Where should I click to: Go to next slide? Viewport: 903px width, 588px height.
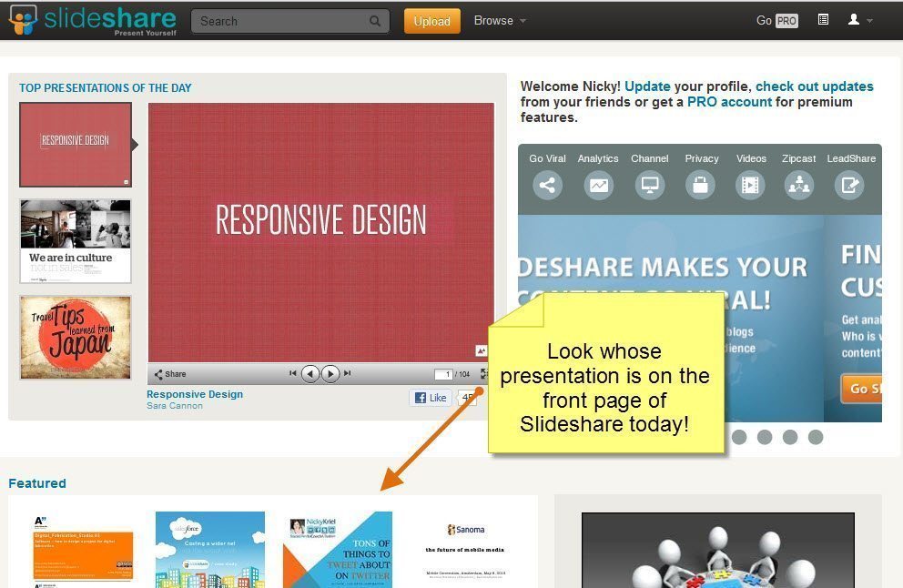pos(330,374)
